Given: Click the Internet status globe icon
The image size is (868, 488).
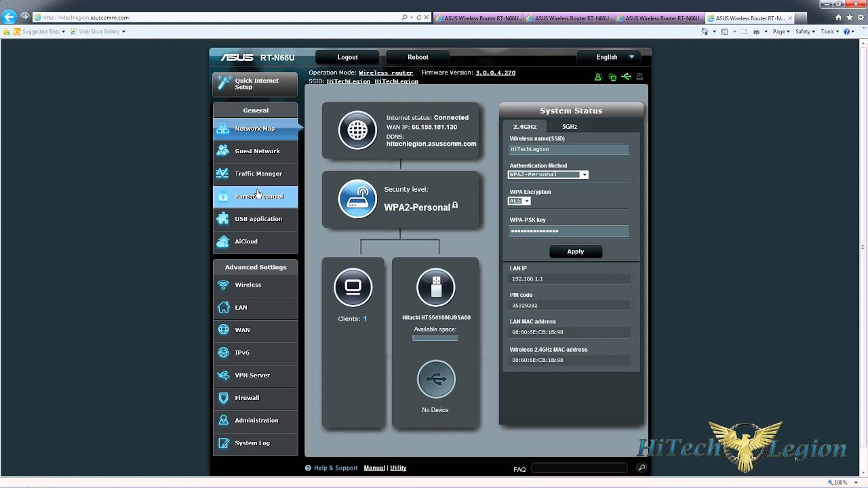Looking at the screenshot, I should [x=357, y=130].
